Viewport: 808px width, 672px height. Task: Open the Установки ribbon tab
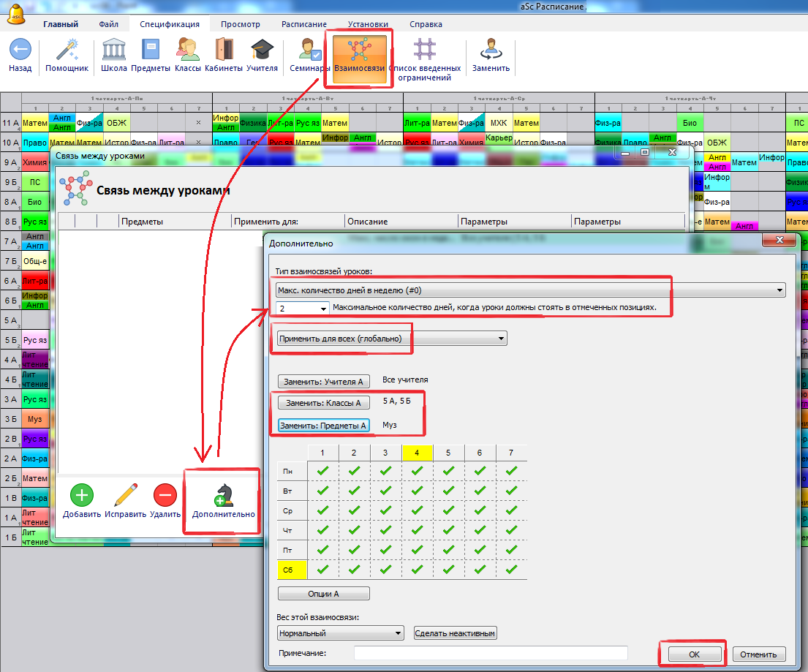pyautogui.click(x=368, y=24)
